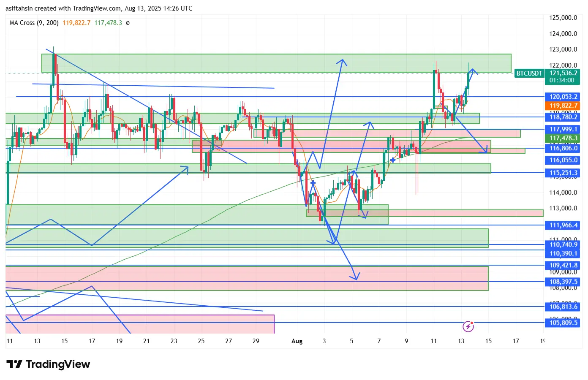Screen dimensions: 588x380
Task: Click the 117,999.1 price level label
Action: click(563, 129)
